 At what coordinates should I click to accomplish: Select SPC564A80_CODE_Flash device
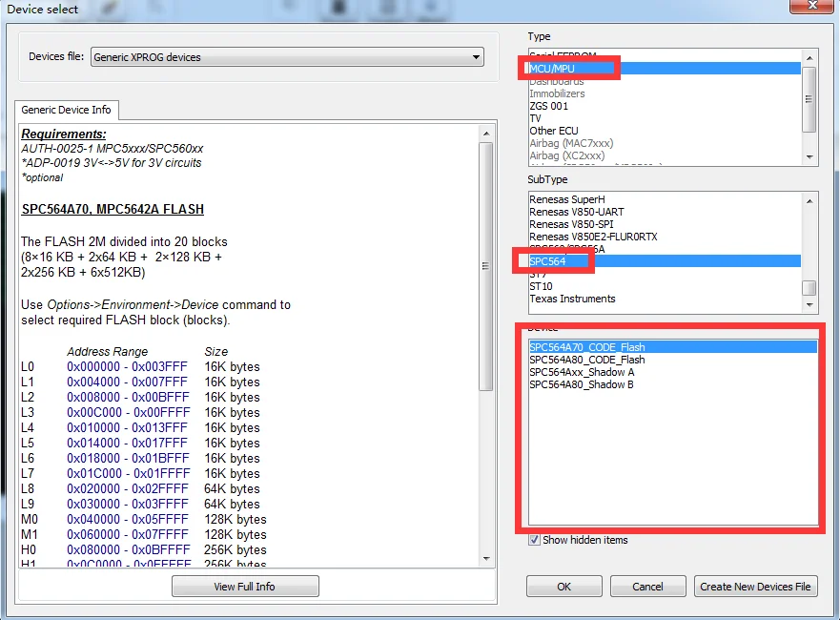tap(673, 360)
